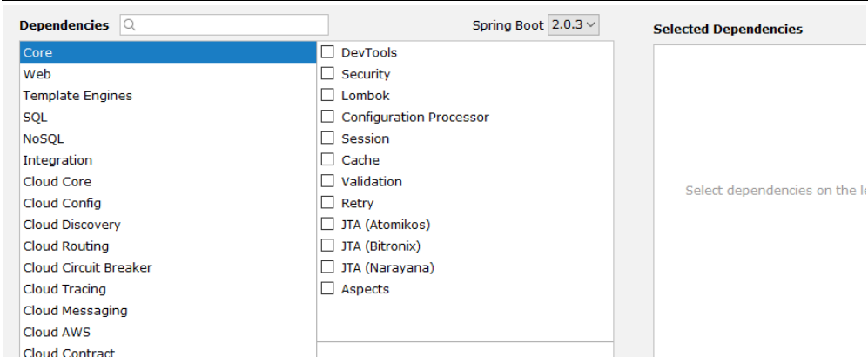Select Cloud Discovery category
Viewport: 868px width, 364px height.
168,225
